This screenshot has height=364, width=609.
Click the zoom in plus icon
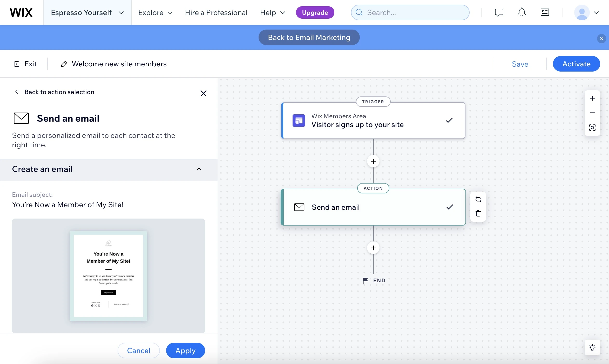point(592,99)
